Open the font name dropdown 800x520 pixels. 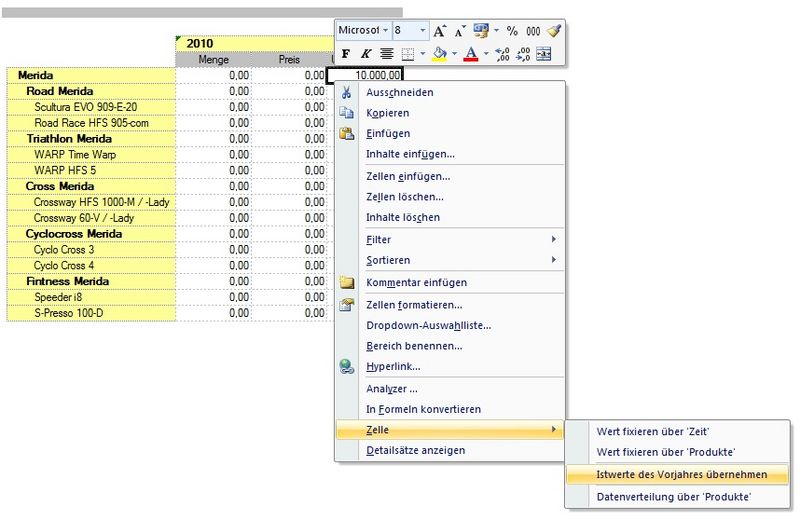pyautogui.click(x=385, y=31)
